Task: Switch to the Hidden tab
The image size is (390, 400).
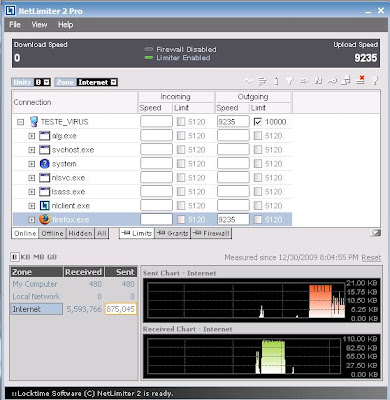Action: [x=80, y=233]
